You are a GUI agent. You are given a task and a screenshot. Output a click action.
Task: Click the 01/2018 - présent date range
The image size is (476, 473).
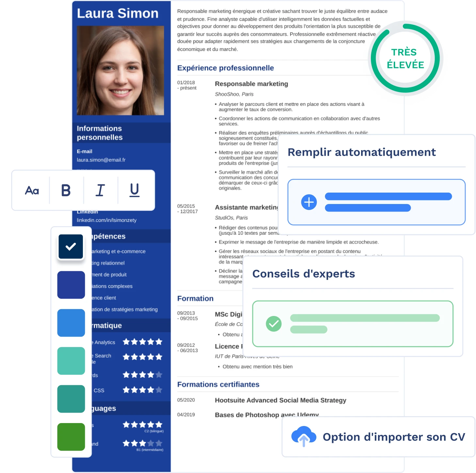coord(187,85)
